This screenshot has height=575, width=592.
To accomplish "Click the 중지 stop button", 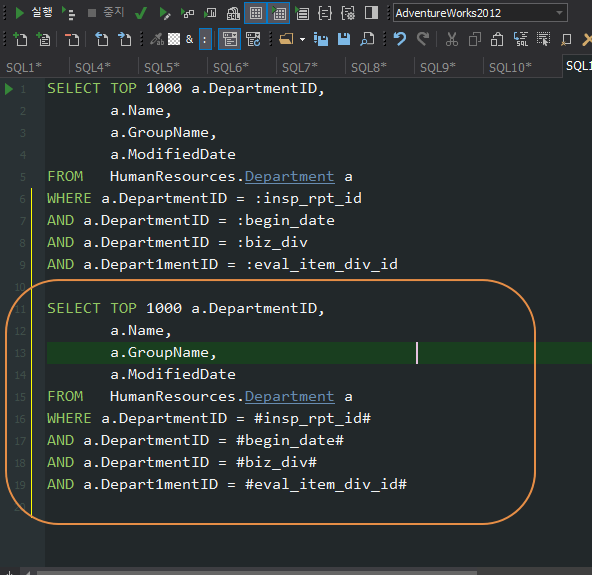I will [x=105, y=13].
